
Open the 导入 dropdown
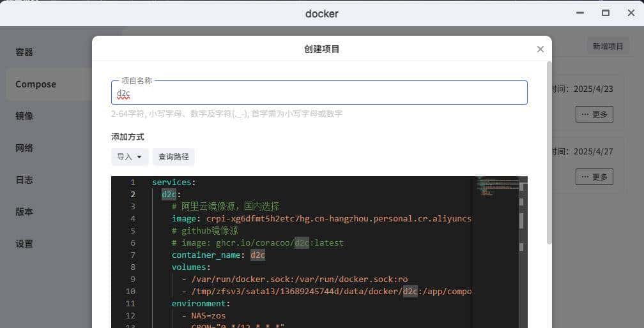click(x=130, y=157)
